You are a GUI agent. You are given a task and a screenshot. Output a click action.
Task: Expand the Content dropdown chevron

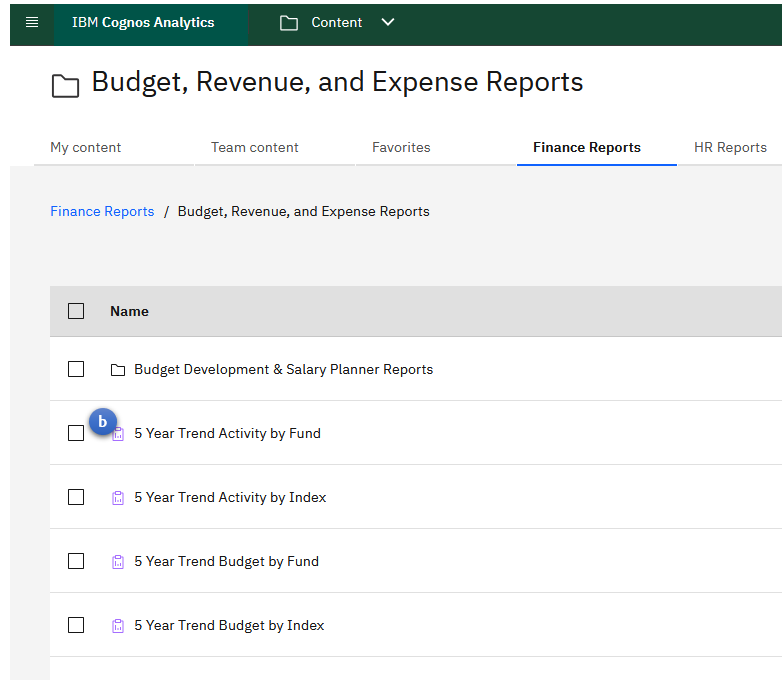(388, 22)
